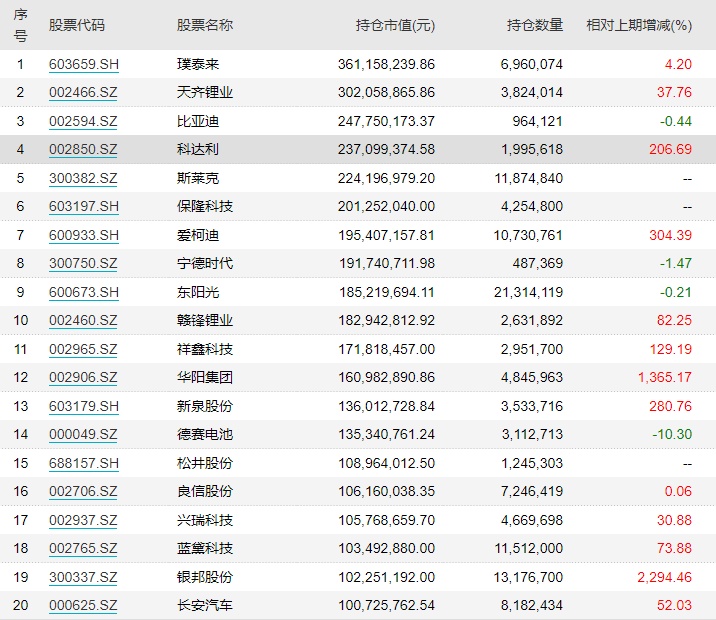Click the 002594.SZ stock code

point(83,121)
